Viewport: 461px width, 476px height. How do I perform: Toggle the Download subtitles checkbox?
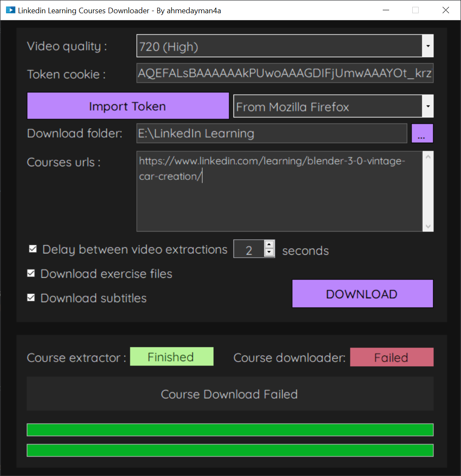click(x=31, y=297)
